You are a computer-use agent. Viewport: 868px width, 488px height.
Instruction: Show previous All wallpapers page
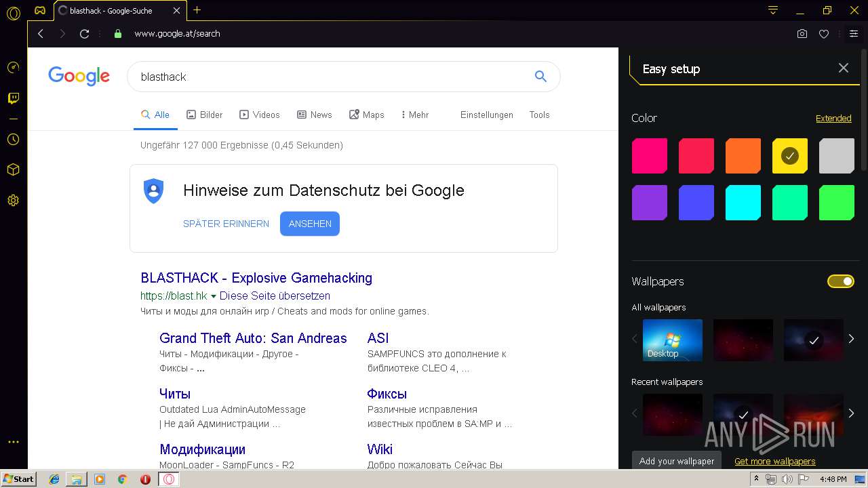click(635, 339)
